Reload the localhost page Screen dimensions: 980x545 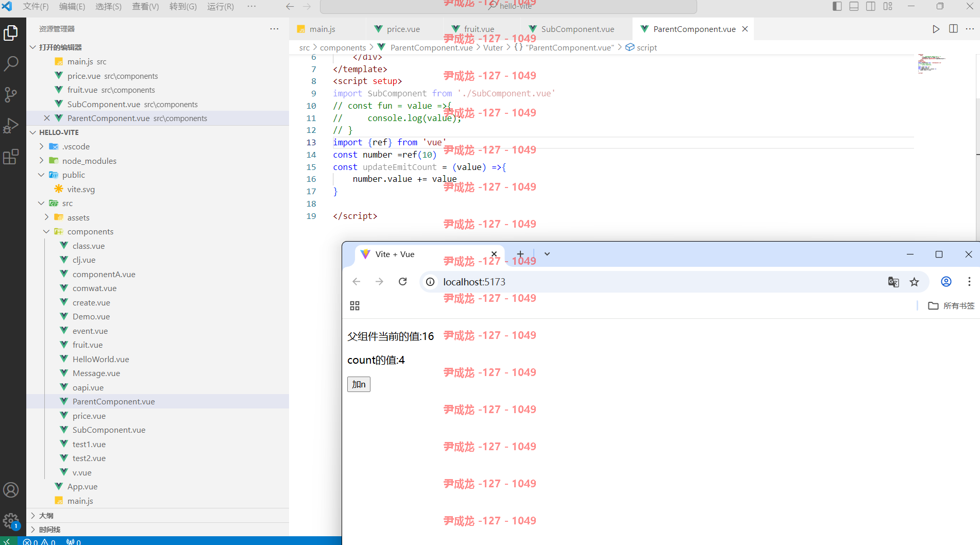point(403,282)
